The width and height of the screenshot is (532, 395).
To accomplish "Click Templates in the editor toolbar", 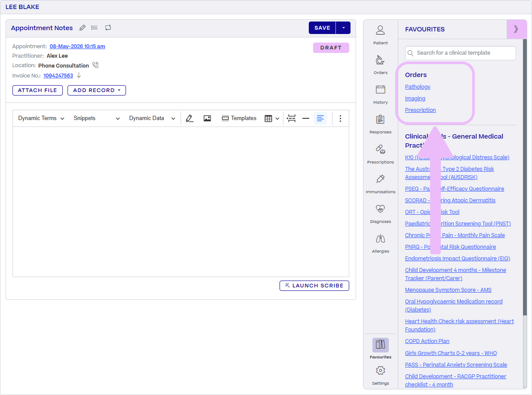I will click(239, 118).
